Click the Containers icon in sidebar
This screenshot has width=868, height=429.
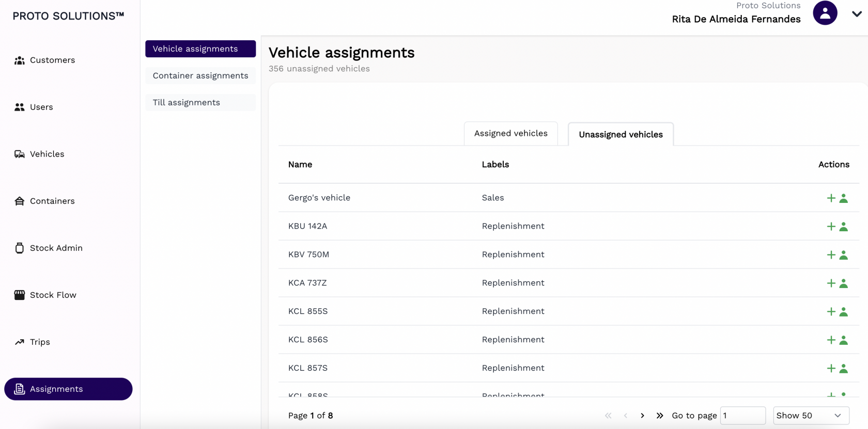tap(20, 201)
